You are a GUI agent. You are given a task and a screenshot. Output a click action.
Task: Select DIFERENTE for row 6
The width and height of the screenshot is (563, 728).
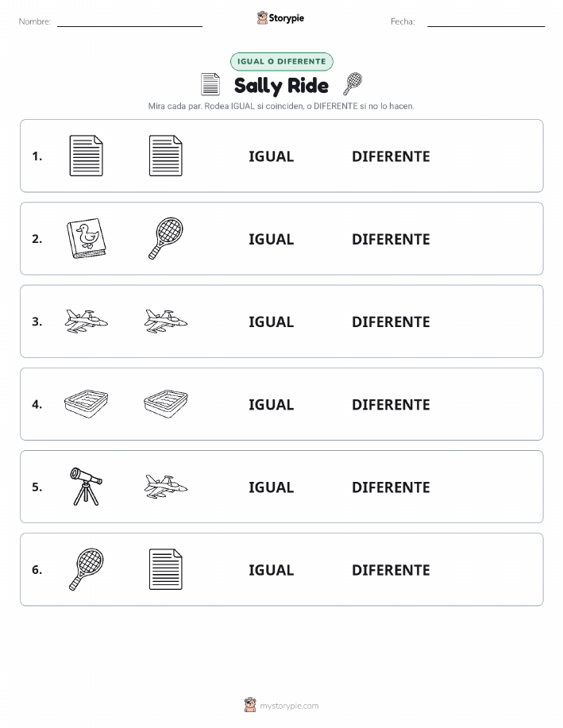(x=391, y=570)
